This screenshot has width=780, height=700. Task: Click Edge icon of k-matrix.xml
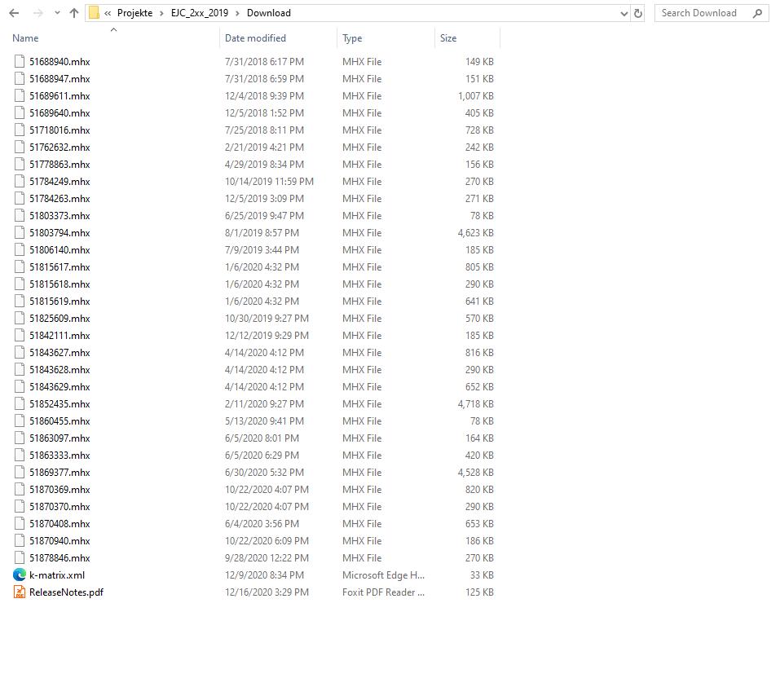(20, 575)
